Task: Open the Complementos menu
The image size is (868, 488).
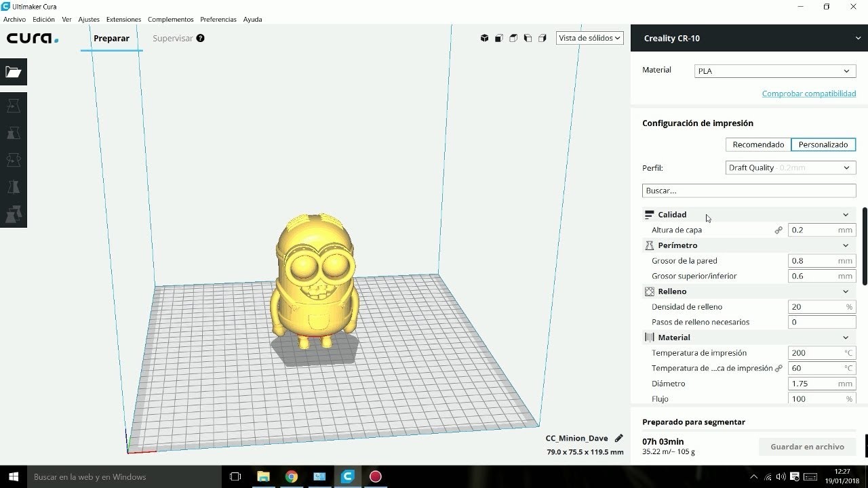Action: 170,20
